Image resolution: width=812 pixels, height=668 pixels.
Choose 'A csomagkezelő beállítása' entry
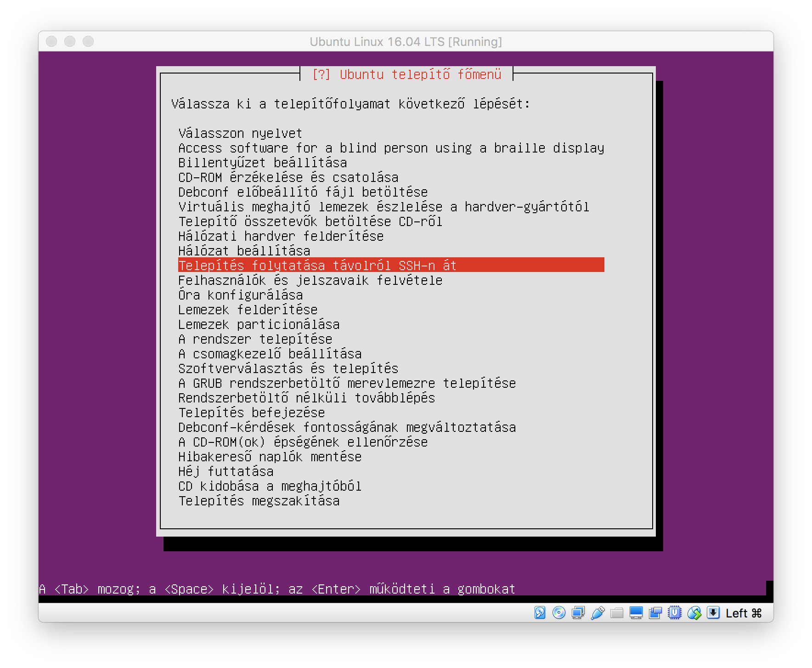click(x=270, y=354)
